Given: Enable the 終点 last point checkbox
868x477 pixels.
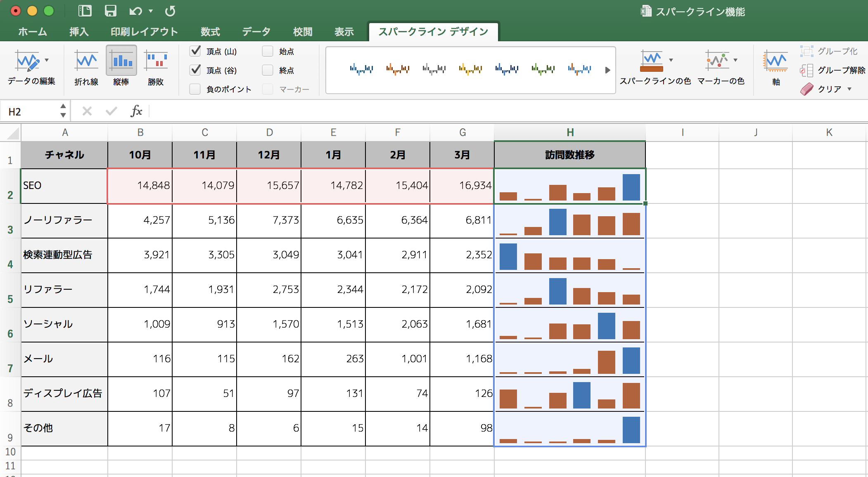Looking at the screenshot, I should 268,70.
